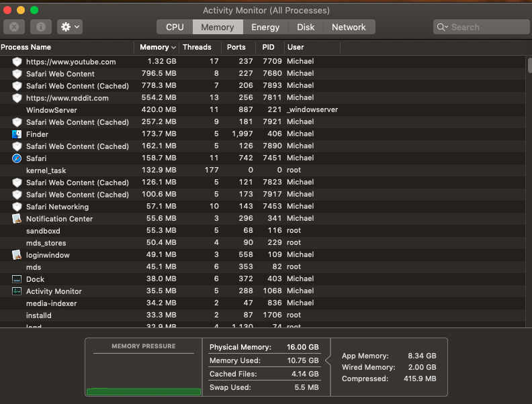532x404 pixels.
Task: Click the loginwindow process icon
Action: 17,255
